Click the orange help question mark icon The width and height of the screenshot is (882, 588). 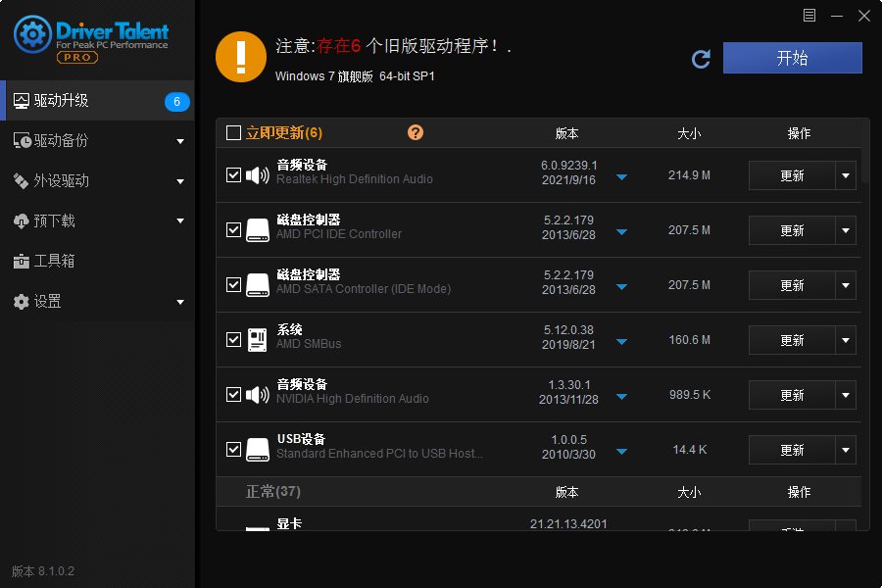(x=416, y=132)
